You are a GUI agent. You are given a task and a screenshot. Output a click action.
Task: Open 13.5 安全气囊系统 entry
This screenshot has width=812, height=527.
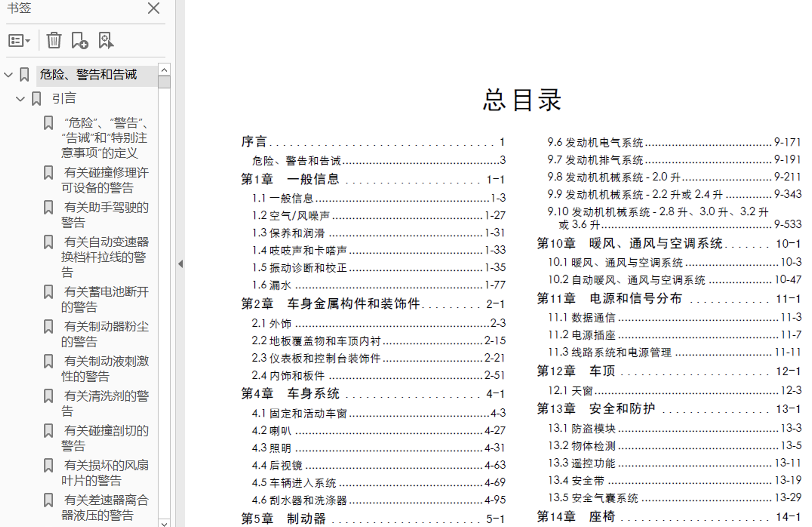[674, 498]
